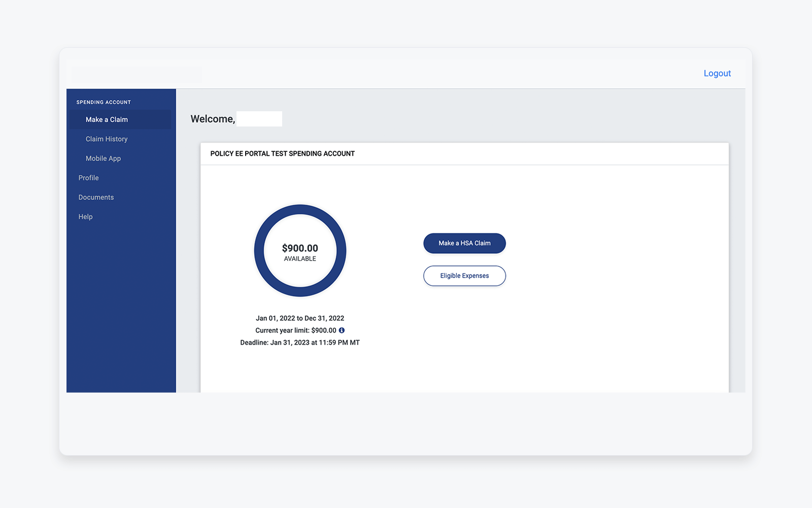
Task: Click the company logo area at top left
Action: (x=136, y=73)
